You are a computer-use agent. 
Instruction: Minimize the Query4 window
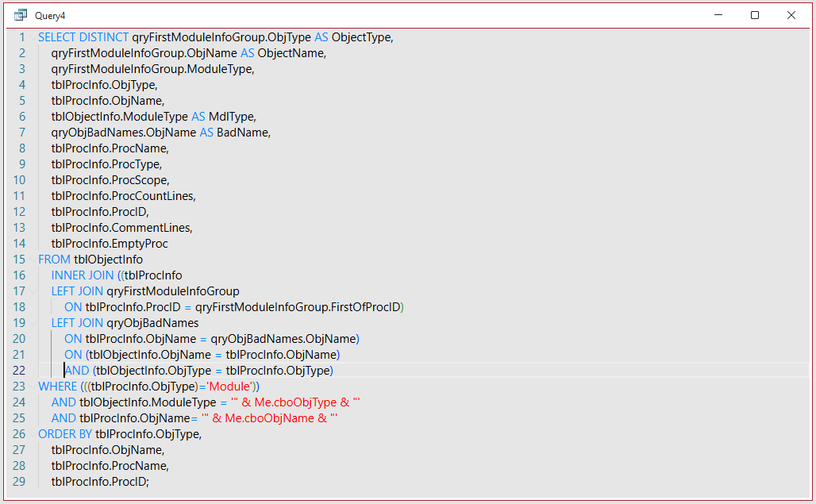pos(718,15)
